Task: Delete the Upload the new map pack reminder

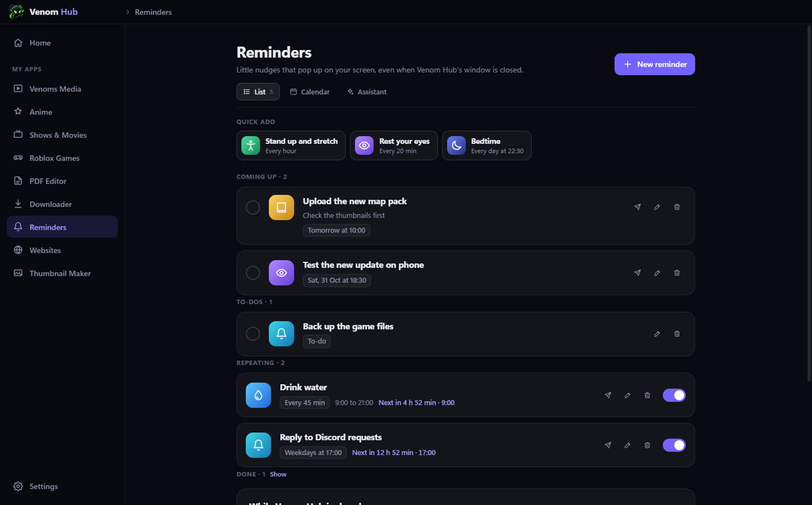Action: pyautogui.click(x=677, y=207)
